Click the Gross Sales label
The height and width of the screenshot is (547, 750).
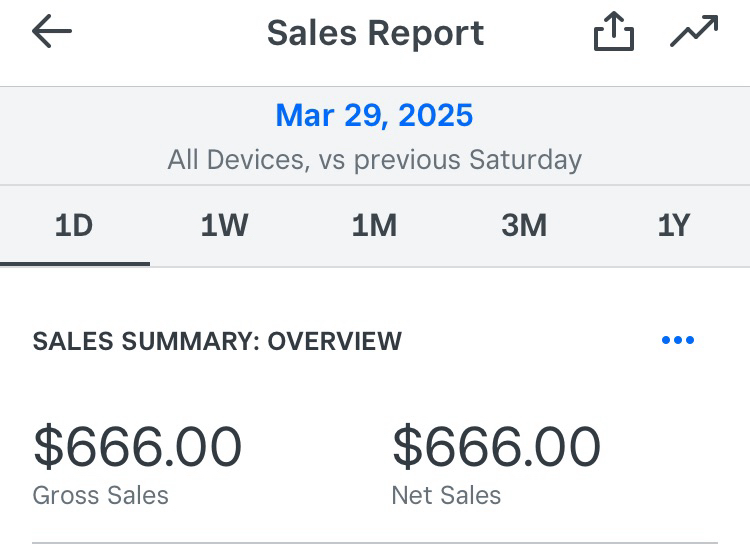coord(101,495)
